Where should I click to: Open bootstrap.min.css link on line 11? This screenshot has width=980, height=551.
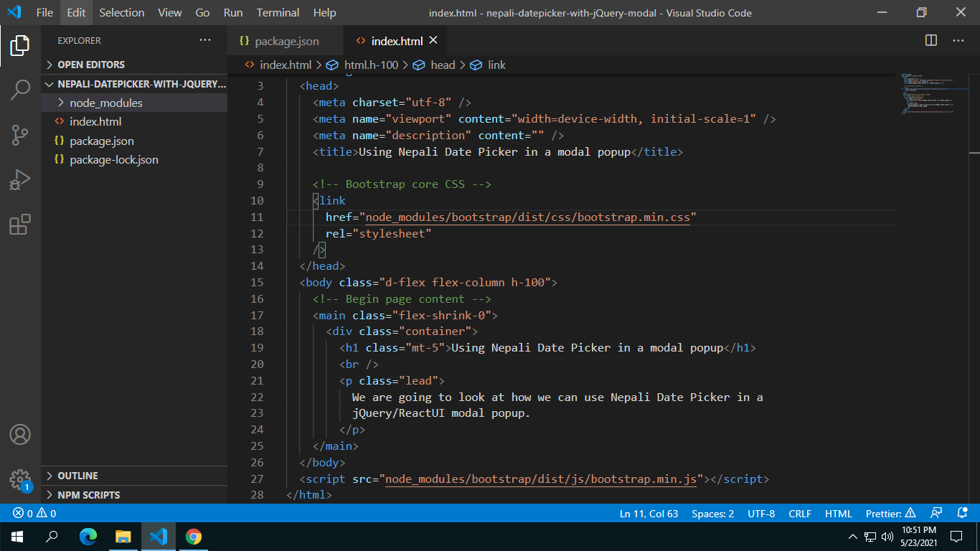[528, 217]
